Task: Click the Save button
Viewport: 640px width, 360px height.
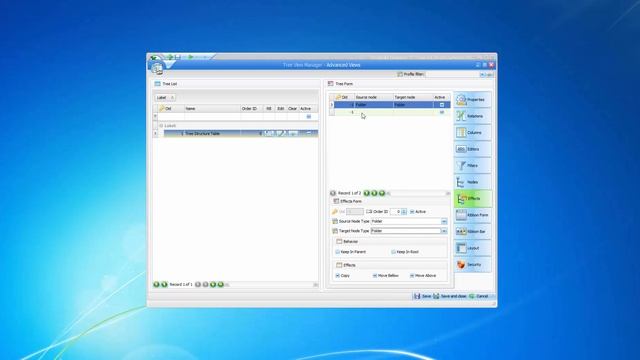Action: click(x=422, y=296)
